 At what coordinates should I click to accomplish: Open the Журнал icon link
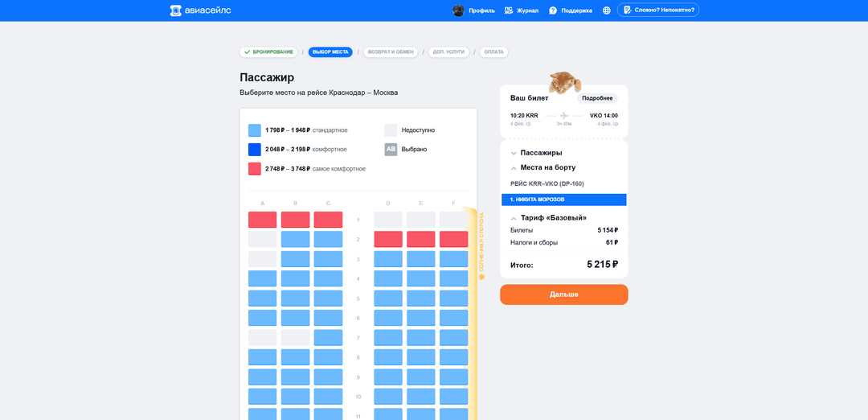[508, 10]
